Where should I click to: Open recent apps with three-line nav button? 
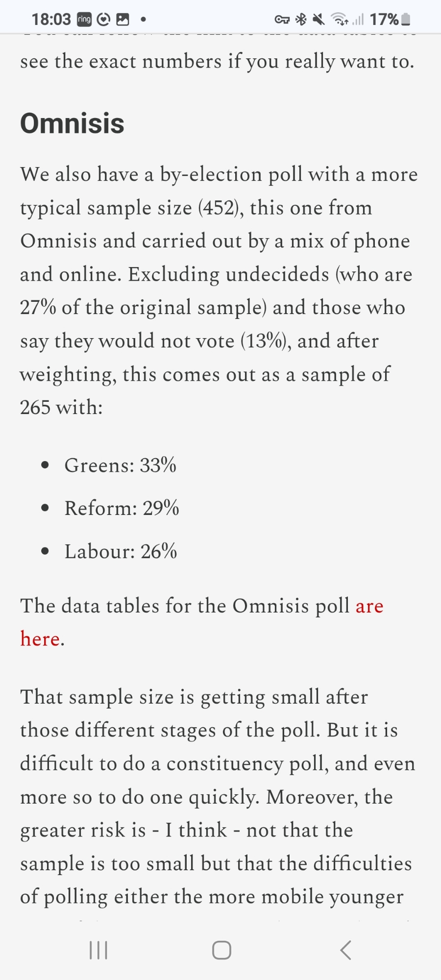click(x=98, y=950)
